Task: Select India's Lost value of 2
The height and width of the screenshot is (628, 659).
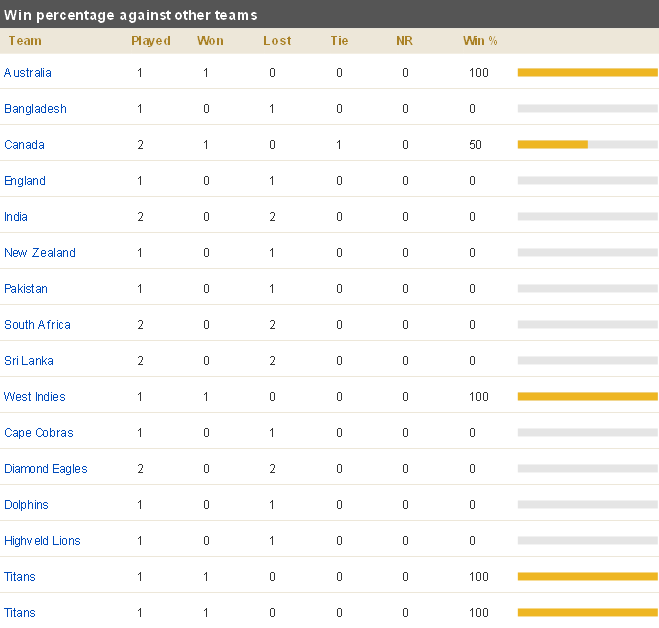Action: point(272,217)
